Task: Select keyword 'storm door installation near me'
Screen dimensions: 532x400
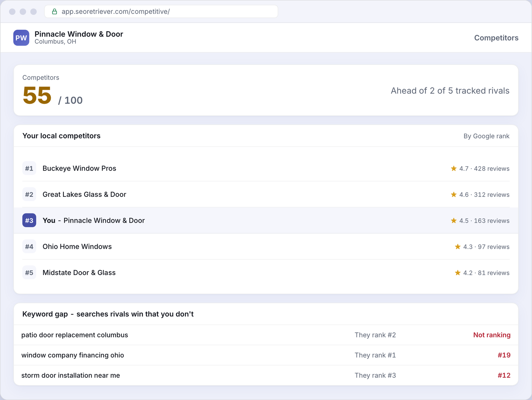Action: (x=71, y=375)
